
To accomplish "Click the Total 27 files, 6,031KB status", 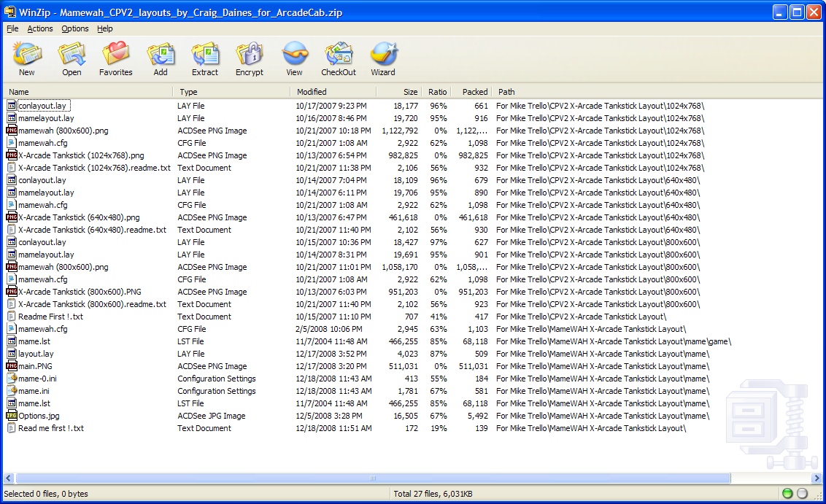I will tap(433, 494).
